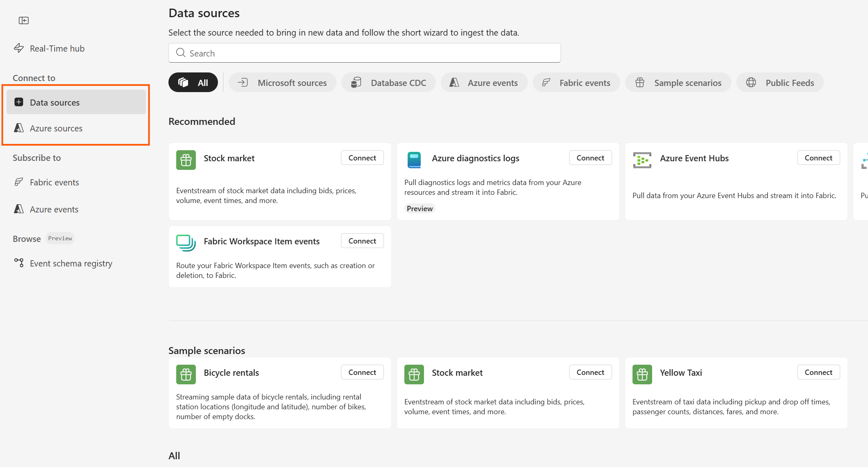This screenshot has height=467, width=868.
Task: Click the Stock market eventstream icon
Action: pos(186,160)
